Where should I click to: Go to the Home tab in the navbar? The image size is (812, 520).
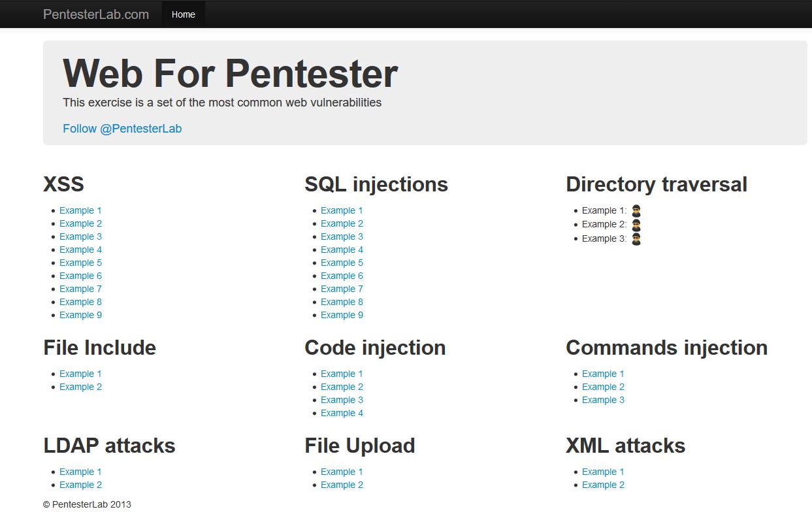click(x=184, y=14)
